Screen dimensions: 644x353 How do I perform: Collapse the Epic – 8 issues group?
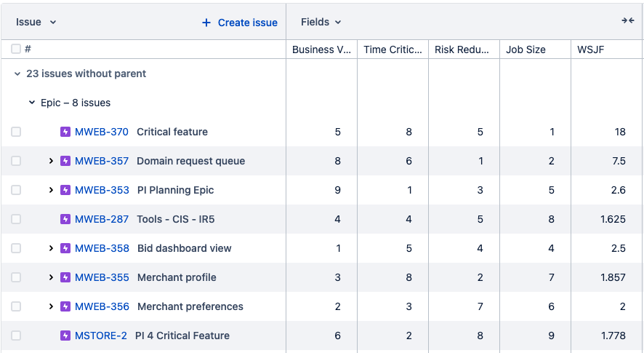click(x=32, y=103)
